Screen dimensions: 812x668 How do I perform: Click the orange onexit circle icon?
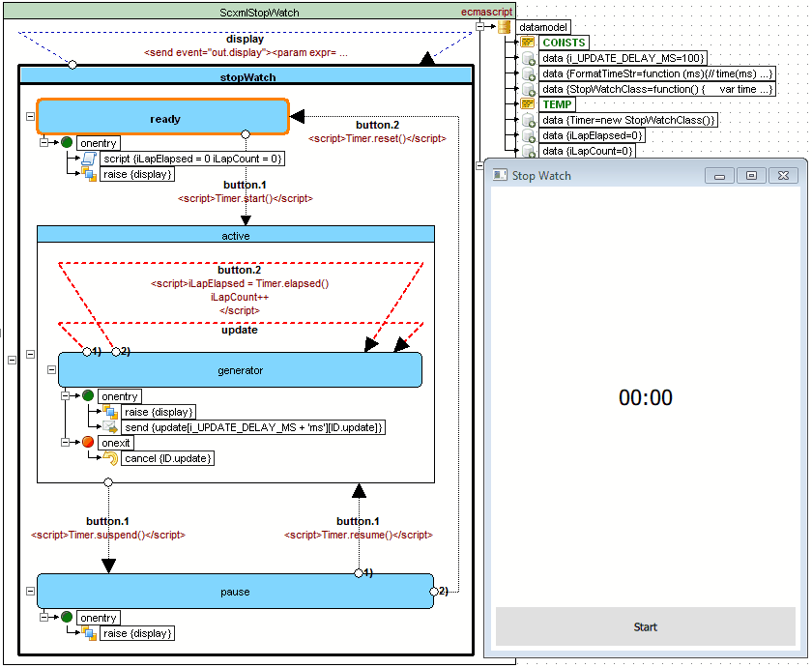[x=89, y=442]
